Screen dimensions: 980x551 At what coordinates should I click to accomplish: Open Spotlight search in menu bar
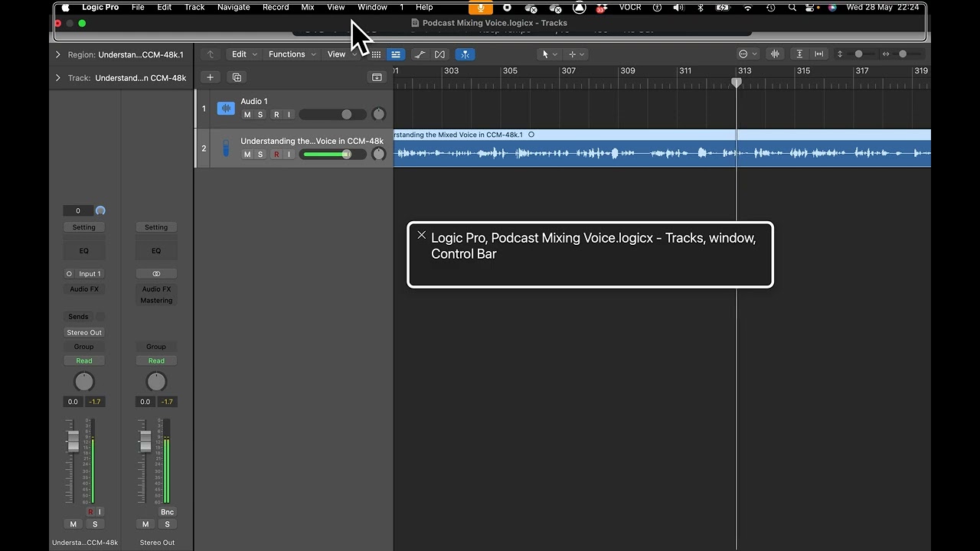click(x=792, y=8)
